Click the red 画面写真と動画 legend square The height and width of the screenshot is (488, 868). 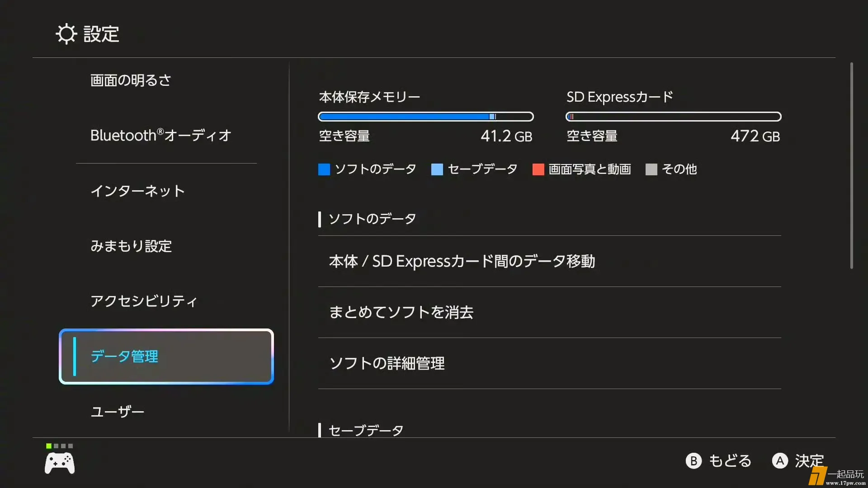click(x=538, y=169)
